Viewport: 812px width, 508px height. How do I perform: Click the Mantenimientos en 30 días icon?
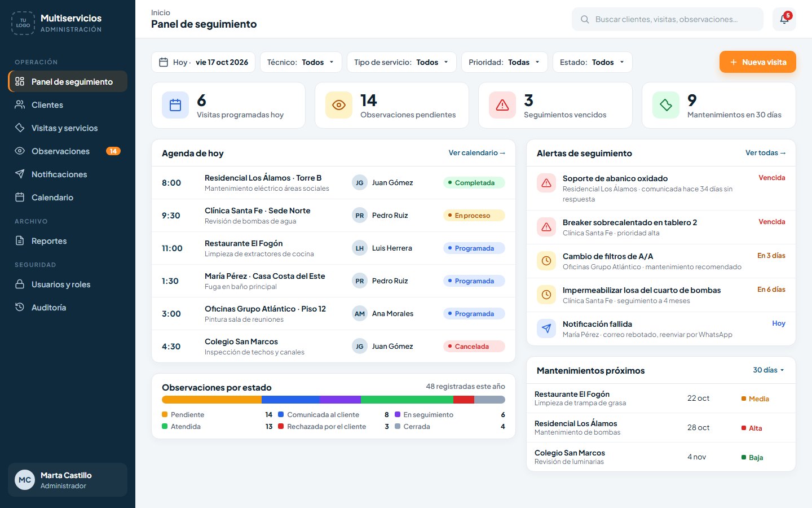(x=666, y=105)
